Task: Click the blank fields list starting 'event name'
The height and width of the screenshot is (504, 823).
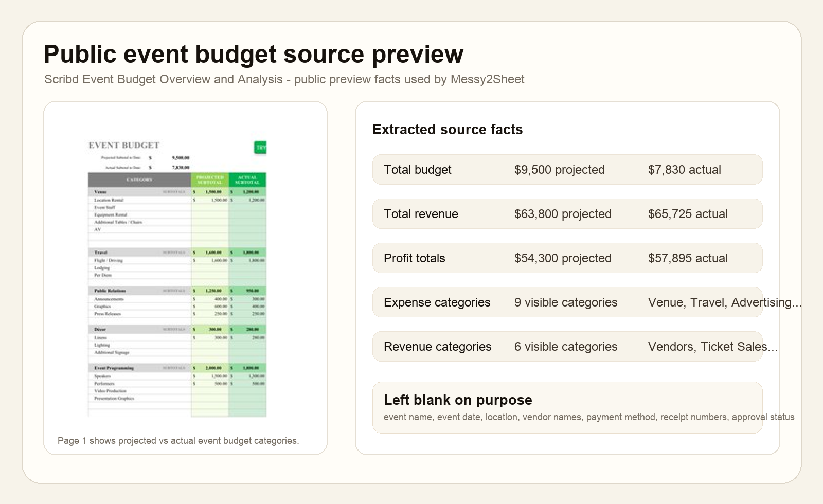Action: click(589, 417)
